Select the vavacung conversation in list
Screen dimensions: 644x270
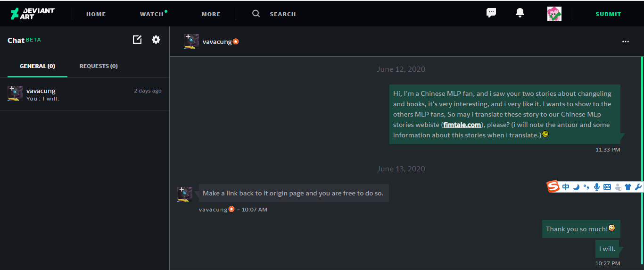[x=84, y=94]
